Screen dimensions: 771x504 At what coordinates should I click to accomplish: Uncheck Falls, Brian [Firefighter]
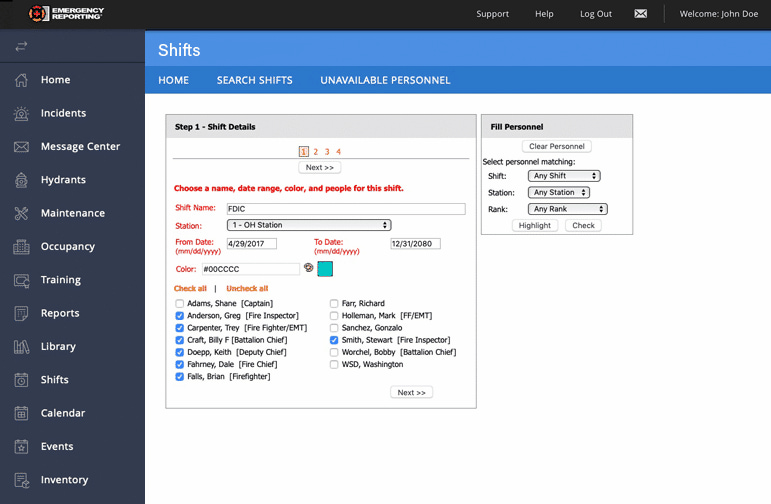[x=179, y=377]
